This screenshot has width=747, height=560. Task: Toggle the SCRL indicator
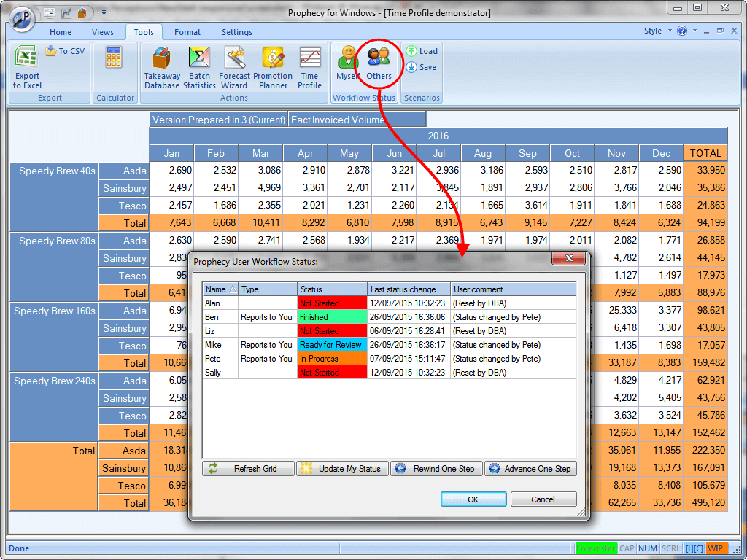click(670, 548)
